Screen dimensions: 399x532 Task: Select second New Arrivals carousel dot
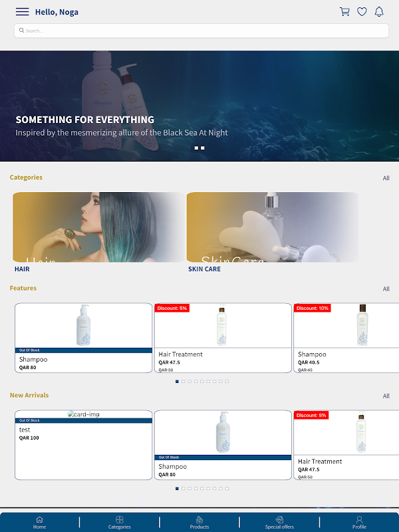pyautogui.click(x=184, y=489)
